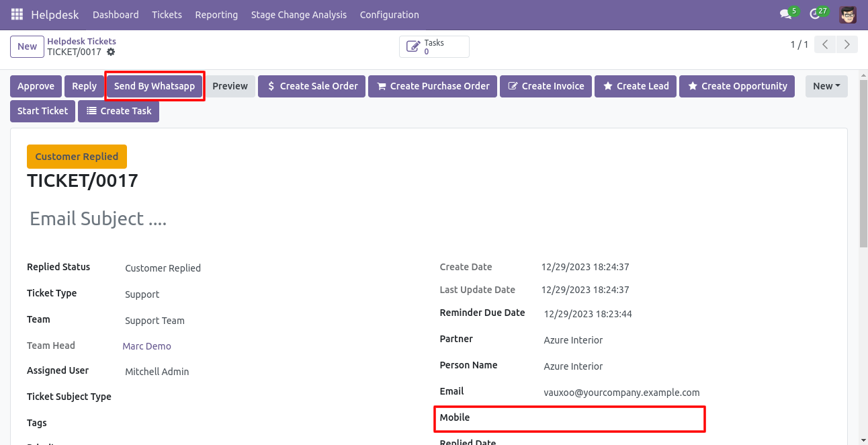Open Stage Change Analysis menu
This screenshot has width=868, height=445.
click(x=299, y=14)
